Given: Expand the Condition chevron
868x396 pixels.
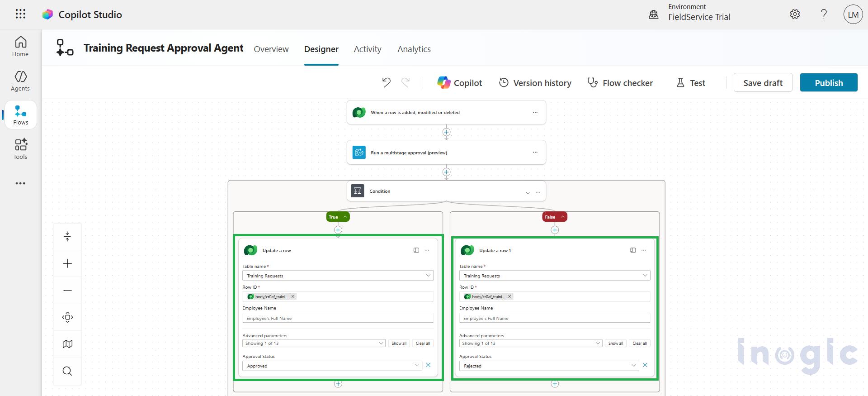Looking at the screenshot, I should [528, 192].
